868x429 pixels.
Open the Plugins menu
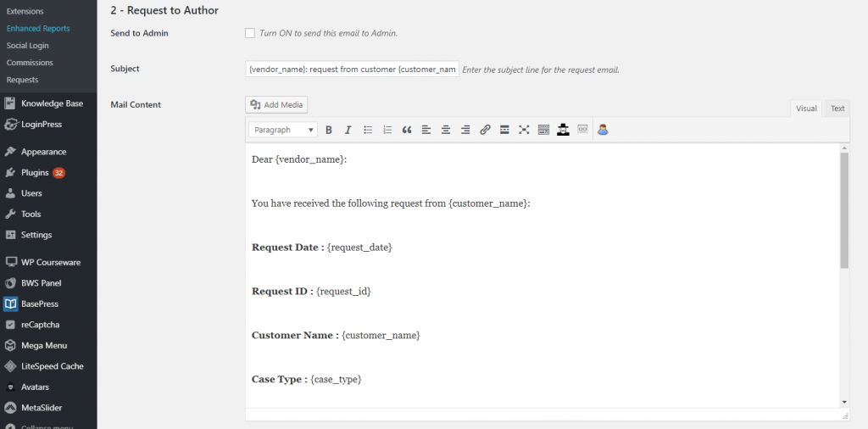(36, 173)
